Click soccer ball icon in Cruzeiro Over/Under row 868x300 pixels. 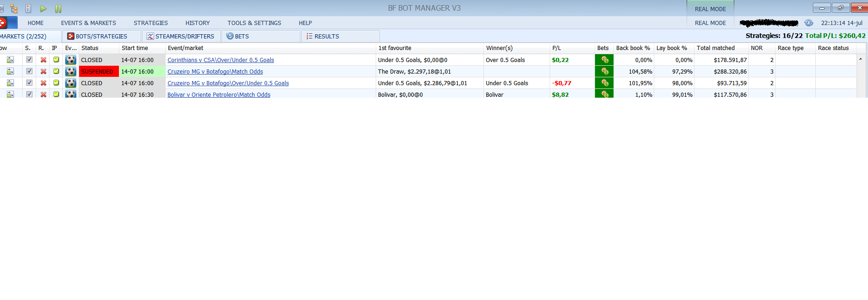pos(71,83)
